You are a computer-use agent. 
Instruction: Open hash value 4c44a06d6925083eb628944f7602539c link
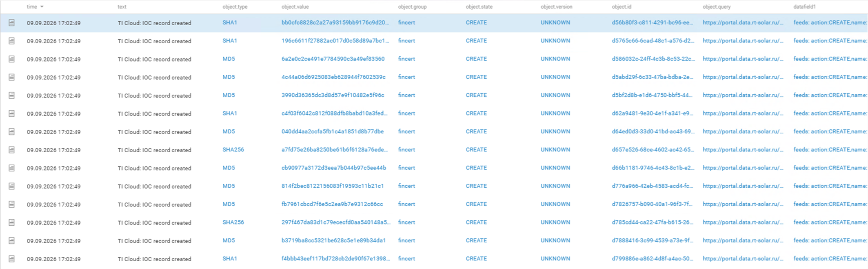coord(333,77)
